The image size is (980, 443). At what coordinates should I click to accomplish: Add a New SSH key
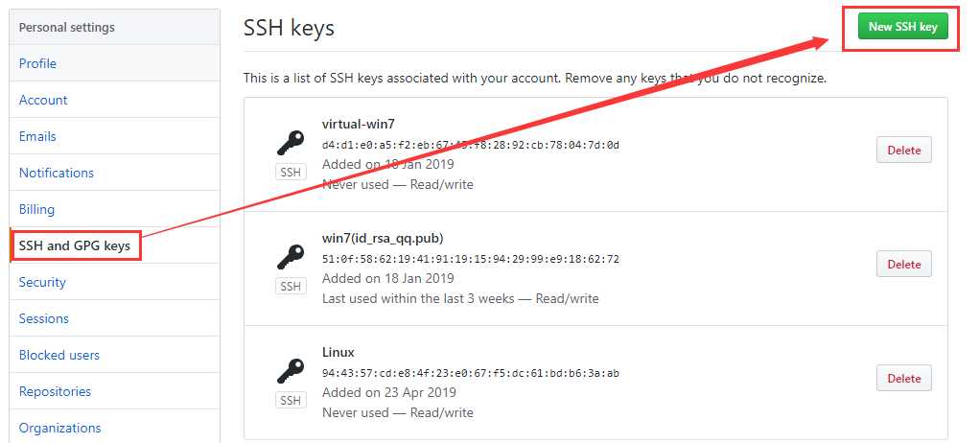click(x=902, y=27)
